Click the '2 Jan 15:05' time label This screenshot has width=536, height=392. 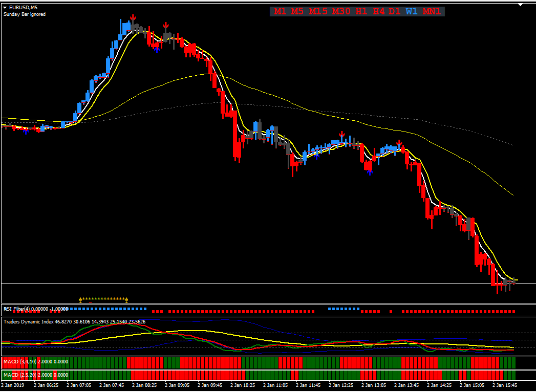tap(473, 385)
